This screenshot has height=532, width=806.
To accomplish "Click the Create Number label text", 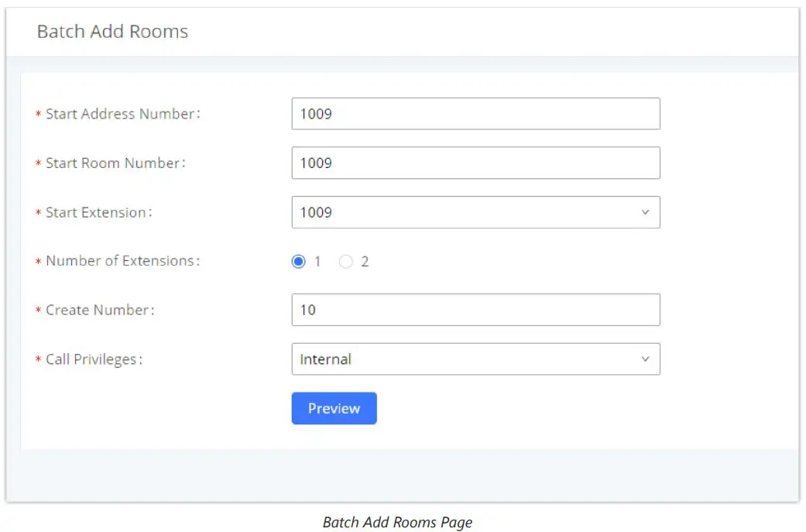I will coord(100,310).
